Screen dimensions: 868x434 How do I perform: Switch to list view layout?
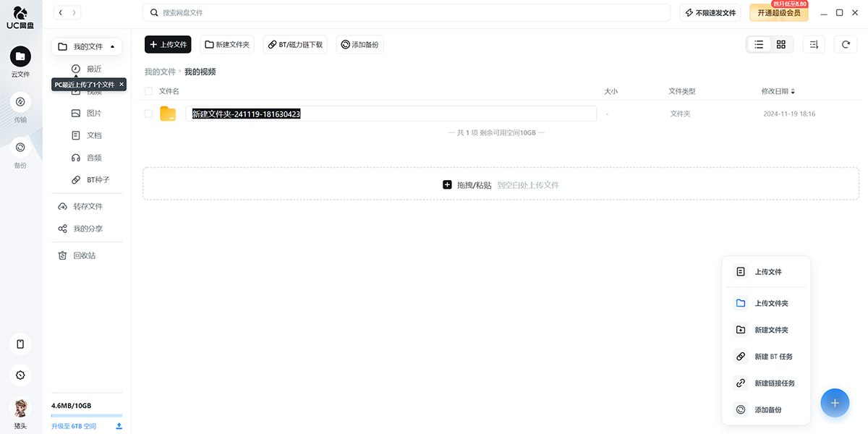coord(759,45)
